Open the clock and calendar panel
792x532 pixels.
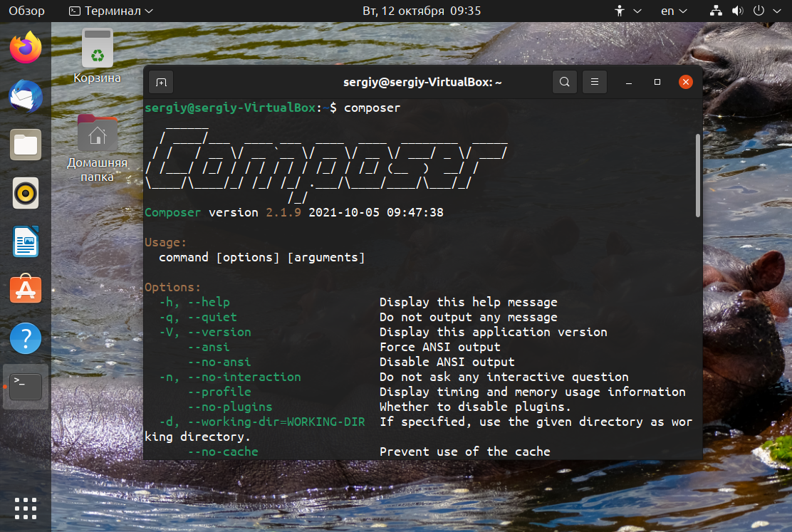[422, 11]
